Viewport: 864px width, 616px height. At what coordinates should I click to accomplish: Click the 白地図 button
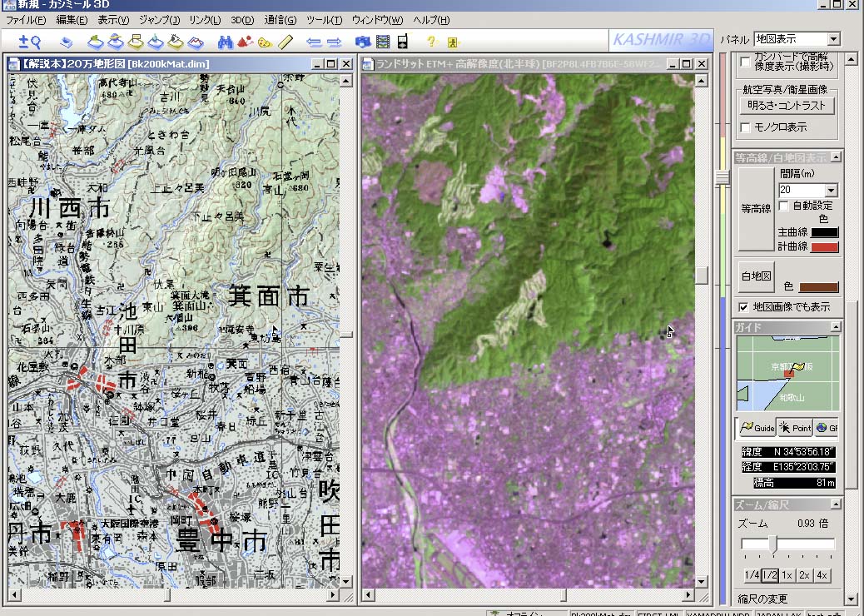(756, 276)
